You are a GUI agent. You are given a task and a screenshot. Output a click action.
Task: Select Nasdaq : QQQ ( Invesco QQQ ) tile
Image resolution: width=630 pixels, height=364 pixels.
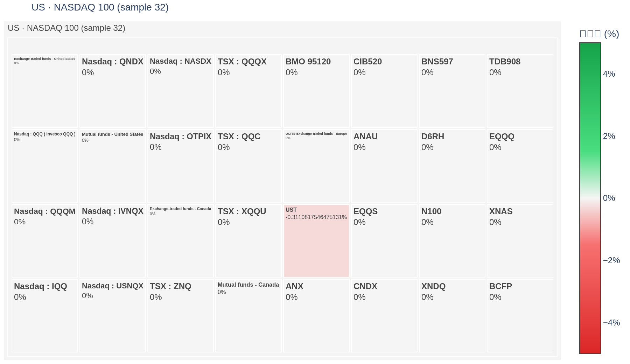point(45,166)
